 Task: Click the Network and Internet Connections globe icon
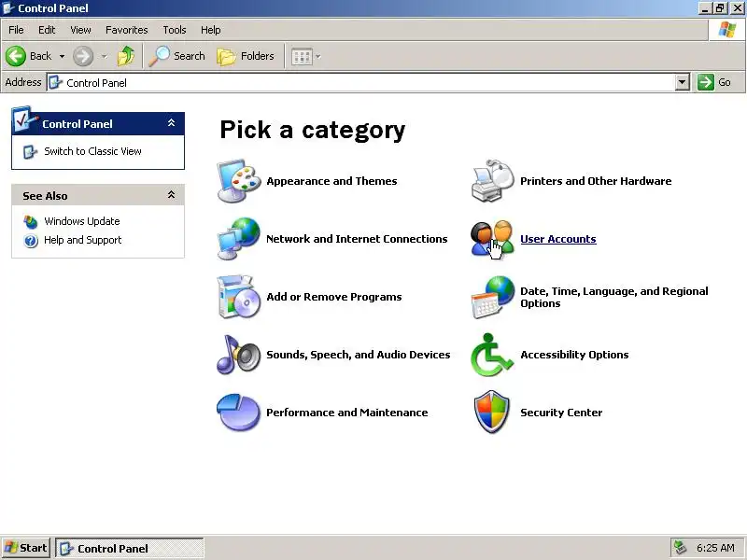[x=239, y=239]
